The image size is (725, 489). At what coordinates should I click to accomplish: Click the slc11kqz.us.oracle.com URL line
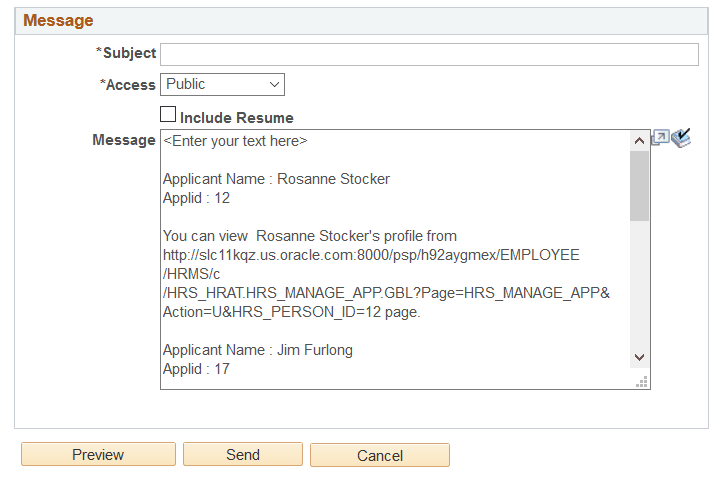[x=371, y=255]
